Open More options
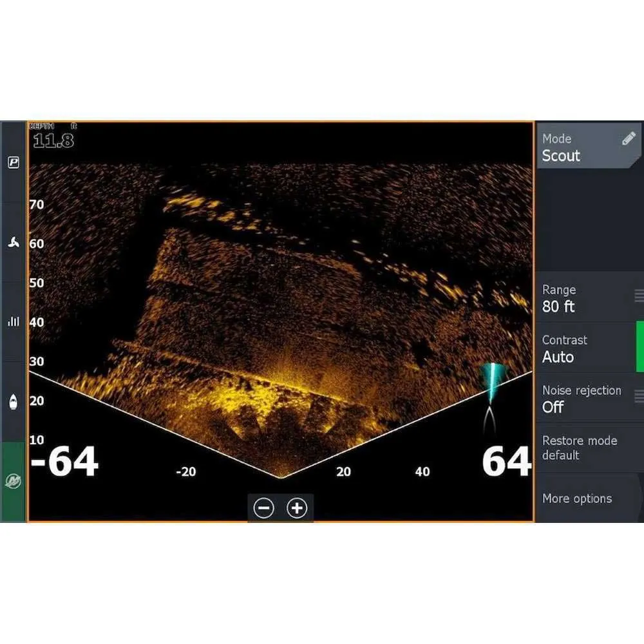The image size is (644, 644). tap(577, 498)
